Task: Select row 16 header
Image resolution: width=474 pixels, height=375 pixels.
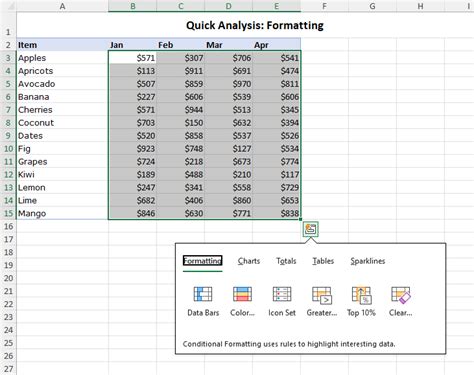Action: coord(8,226)
